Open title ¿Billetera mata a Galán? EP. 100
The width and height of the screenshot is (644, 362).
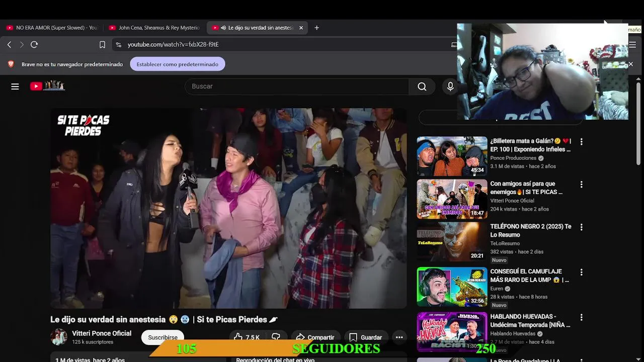pos(530,145)
